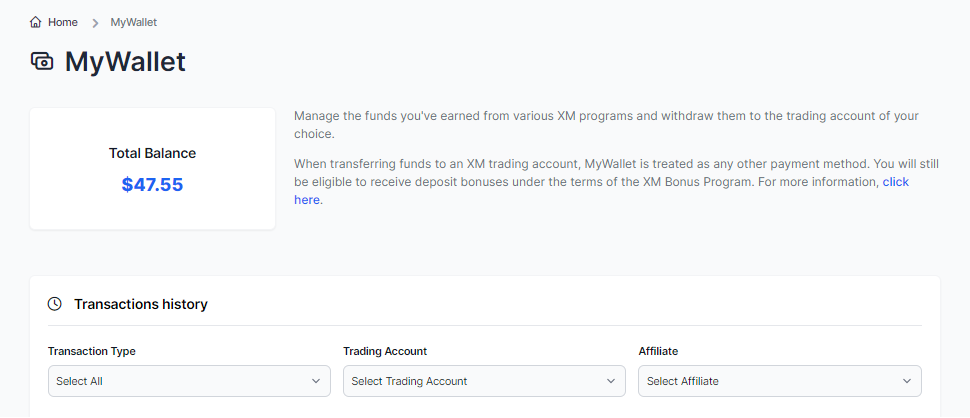The height and width of the screenshot is (418, 970).
Task: Click the MyWallet page heading
Action: pyautogui.click(x=125, y=62)
